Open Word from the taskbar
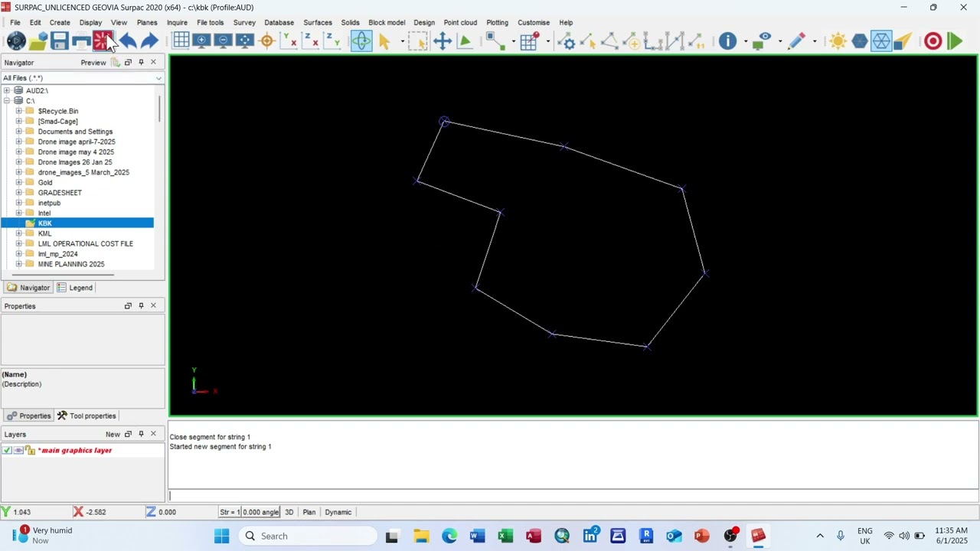Screen dimensions: 980x551 [x=477, y=536]
